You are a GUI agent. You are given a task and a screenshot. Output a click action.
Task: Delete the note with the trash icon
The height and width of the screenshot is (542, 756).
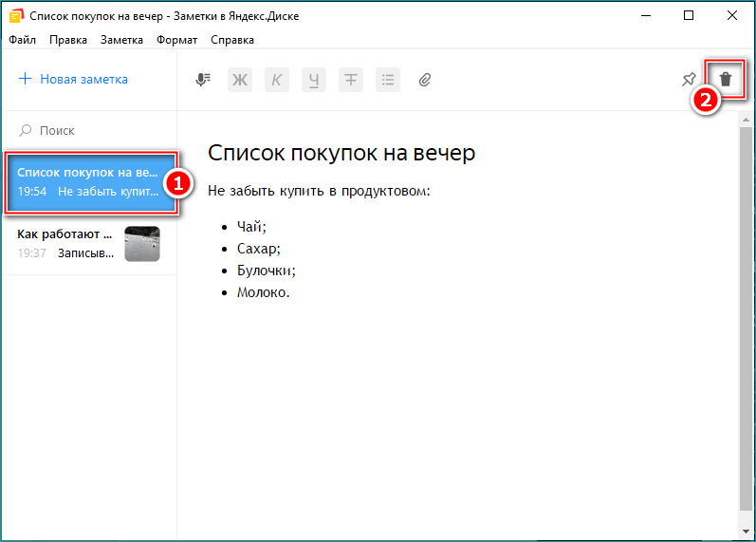point(726,79)
